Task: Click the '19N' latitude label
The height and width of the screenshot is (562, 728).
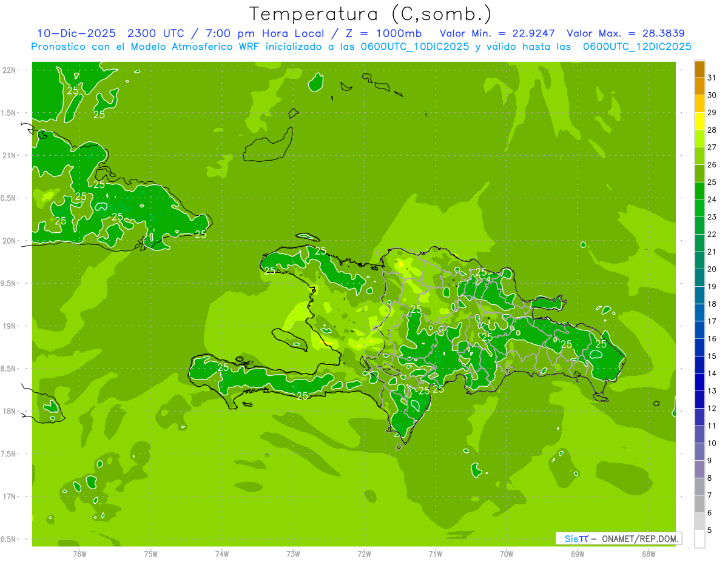Action: (9, 326)
